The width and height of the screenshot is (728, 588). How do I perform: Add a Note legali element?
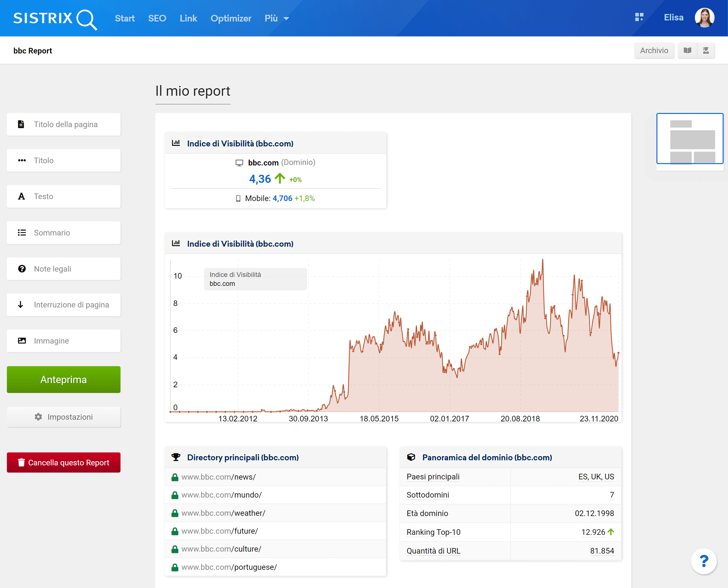coord(64,269)
